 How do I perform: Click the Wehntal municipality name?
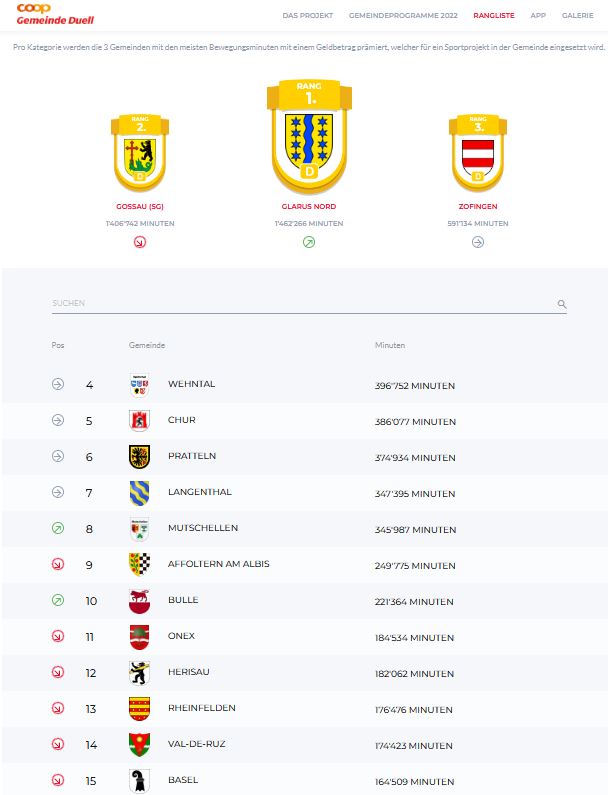click(192, 384)
